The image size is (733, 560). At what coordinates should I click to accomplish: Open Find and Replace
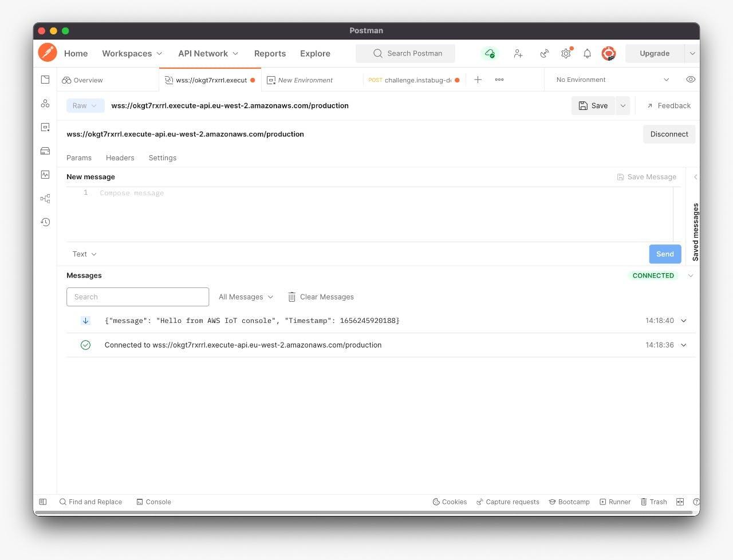pyautogui.click(x=90, y=502)
